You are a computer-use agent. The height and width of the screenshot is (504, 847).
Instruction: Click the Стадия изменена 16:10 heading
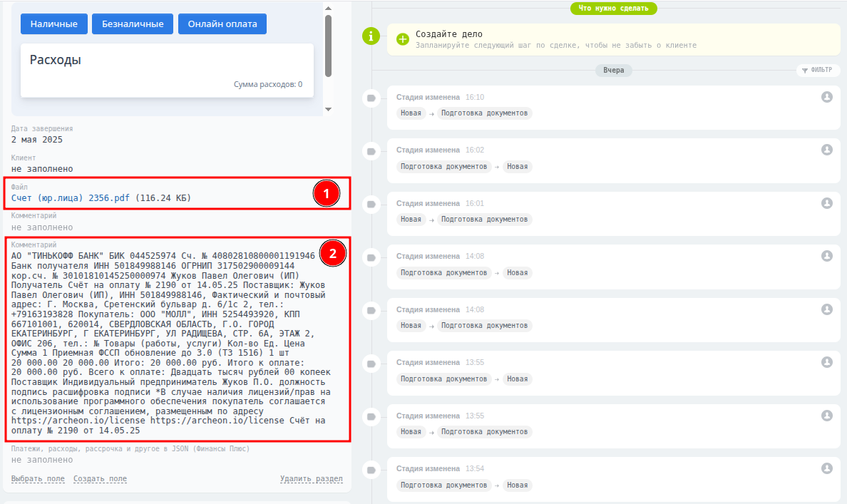[440, 97]
